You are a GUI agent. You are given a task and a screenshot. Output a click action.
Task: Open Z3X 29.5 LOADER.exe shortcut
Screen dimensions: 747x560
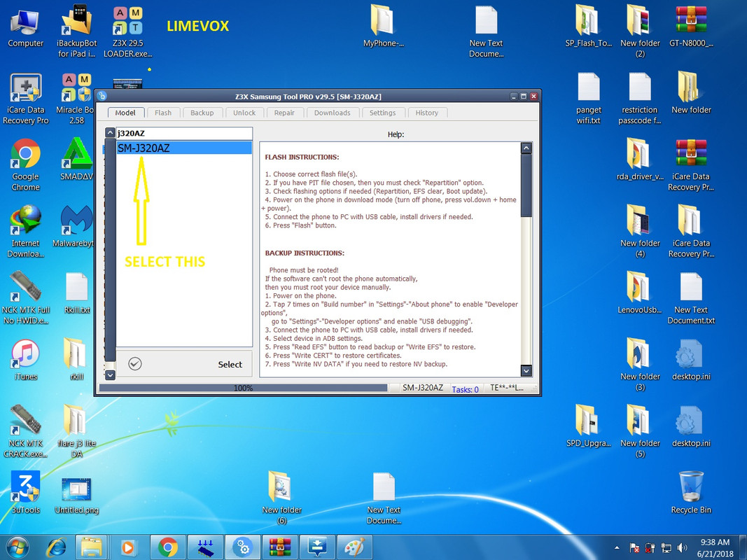tap(127, 32)
